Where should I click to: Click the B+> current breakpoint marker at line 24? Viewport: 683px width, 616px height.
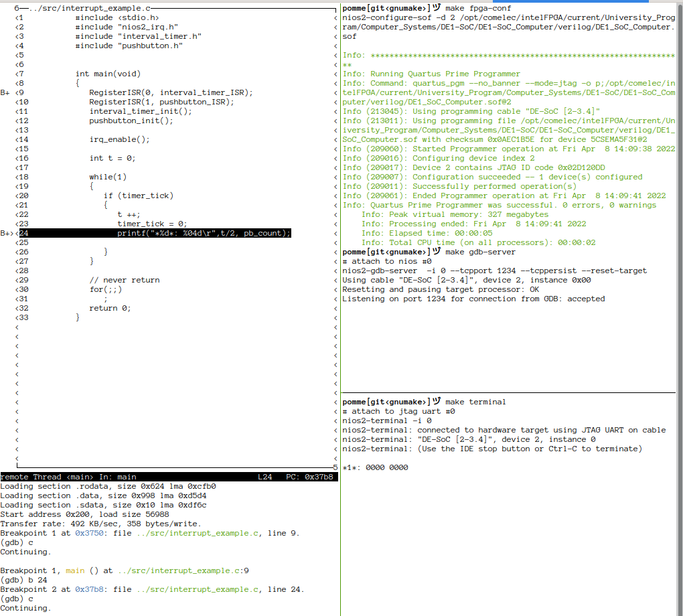pos(7,233)
